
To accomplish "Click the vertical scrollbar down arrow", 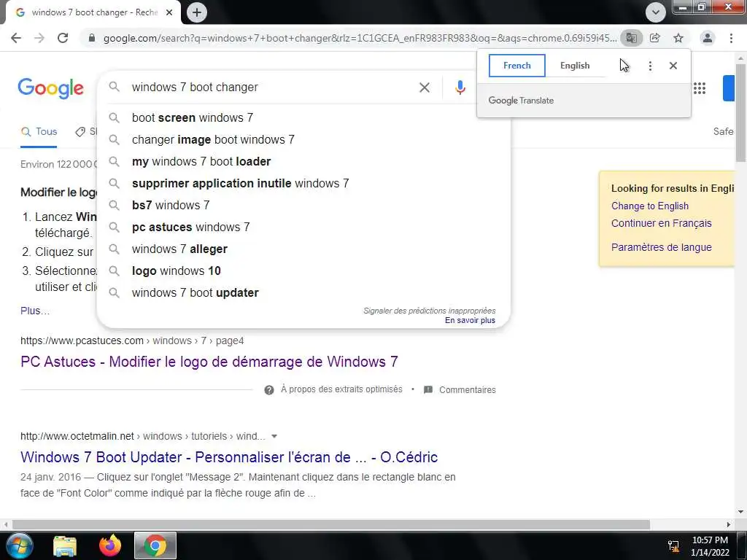I will click(x=741, y=512).
